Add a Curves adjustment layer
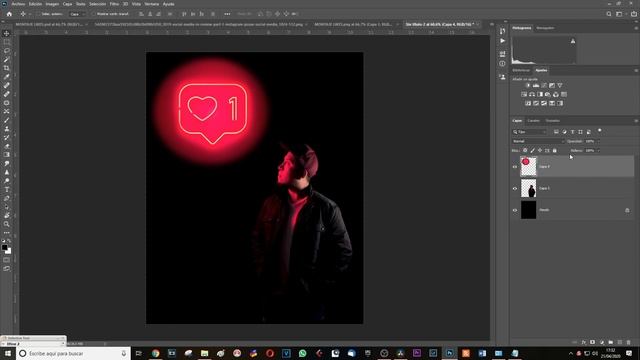640x360 pixels. point(544,85)
